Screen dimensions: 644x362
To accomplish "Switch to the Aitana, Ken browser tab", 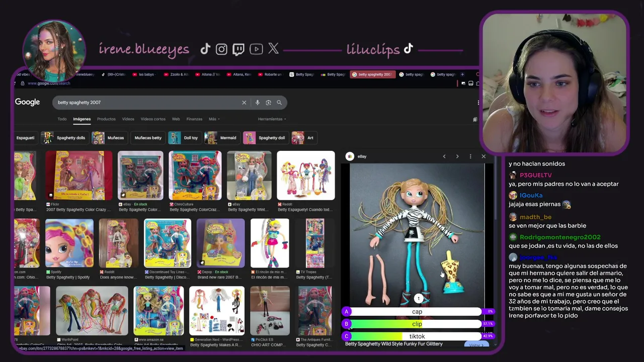I will click(x=239, y=74).
